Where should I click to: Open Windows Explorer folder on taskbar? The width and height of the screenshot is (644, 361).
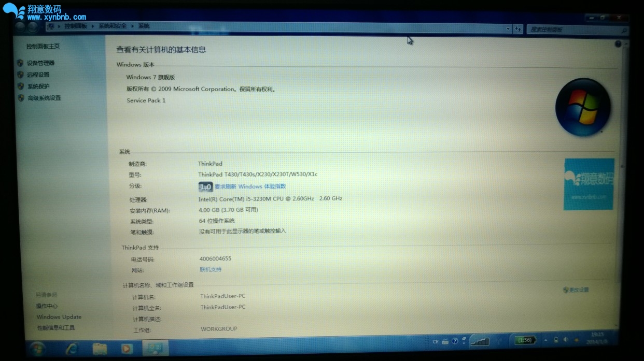[x=100, y=348]
